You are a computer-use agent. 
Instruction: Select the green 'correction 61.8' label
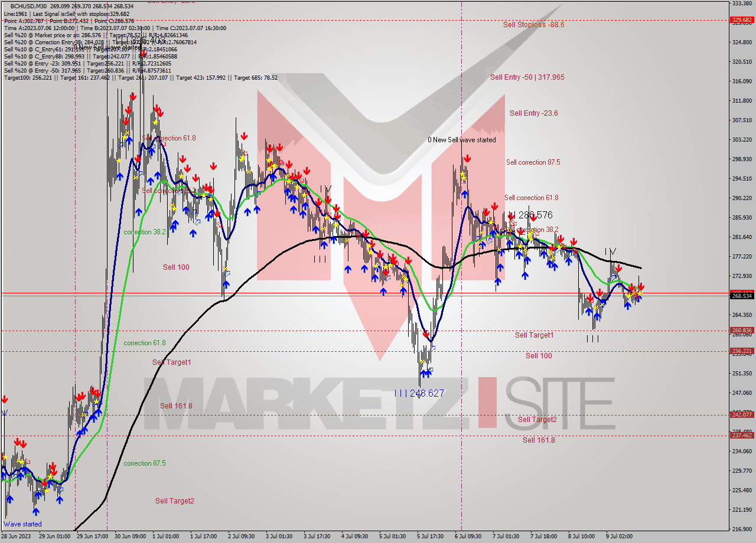point(145,343)
